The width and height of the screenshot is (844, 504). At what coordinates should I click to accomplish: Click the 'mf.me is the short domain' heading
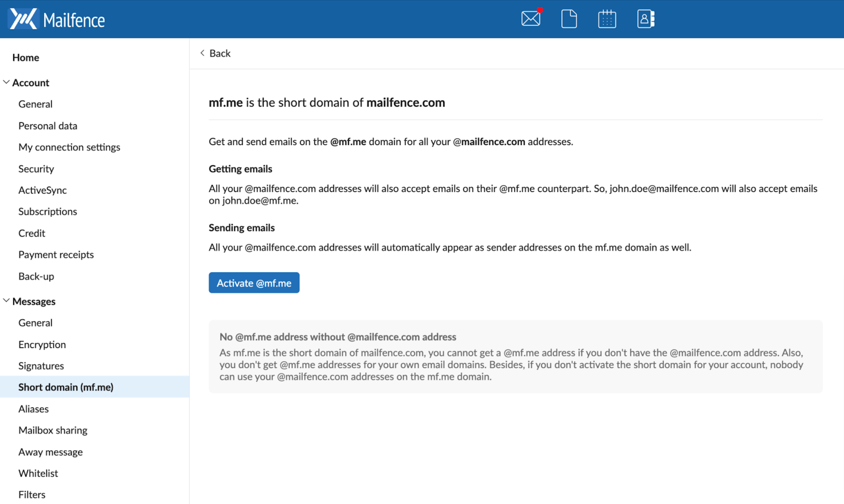tap(327, 102)
